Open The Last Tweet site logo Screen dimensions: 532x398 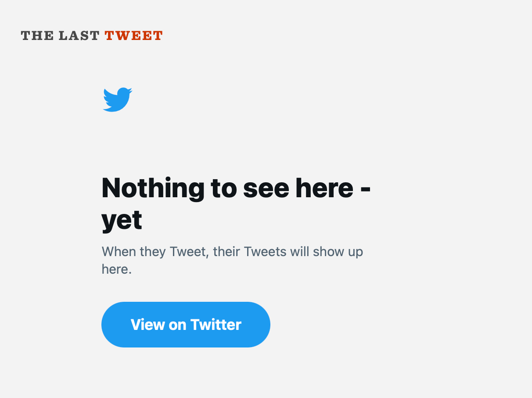pos(92,36)
